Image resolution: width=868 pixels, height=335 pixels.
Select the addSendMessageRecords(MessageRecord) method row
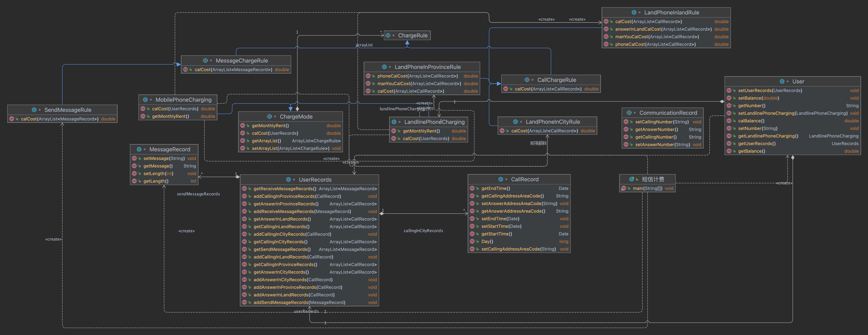click(299, 302)
